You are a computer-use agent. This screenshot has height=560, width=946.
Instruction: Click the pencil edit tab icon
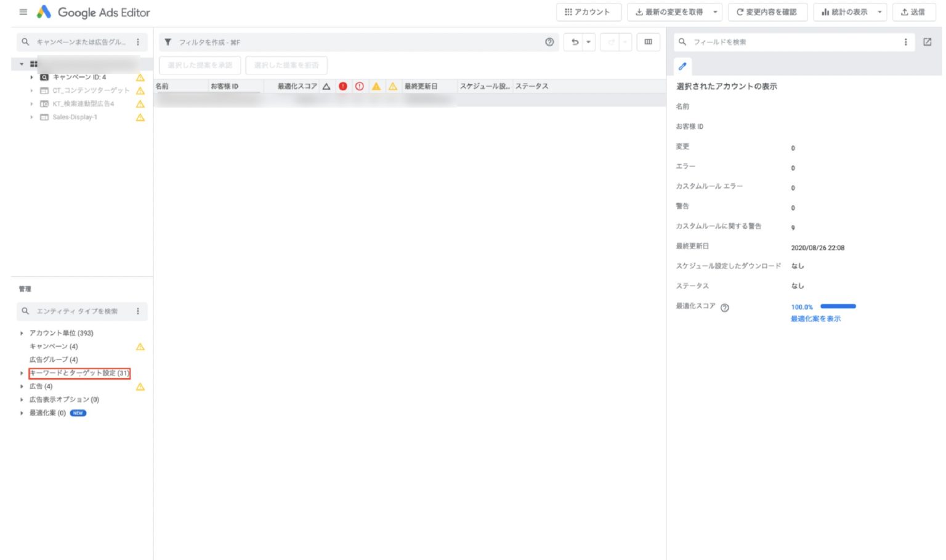(682, 66)
